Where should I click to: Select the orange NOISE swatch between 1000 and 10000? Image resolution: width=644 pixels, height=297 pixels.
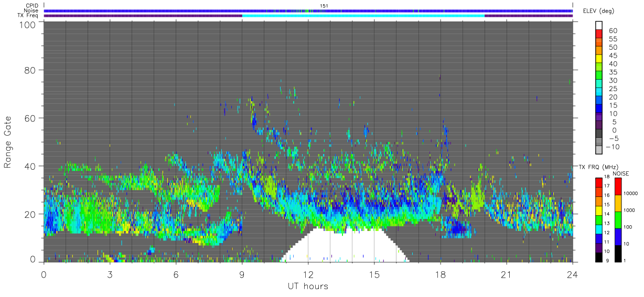[x=617, y=203]
